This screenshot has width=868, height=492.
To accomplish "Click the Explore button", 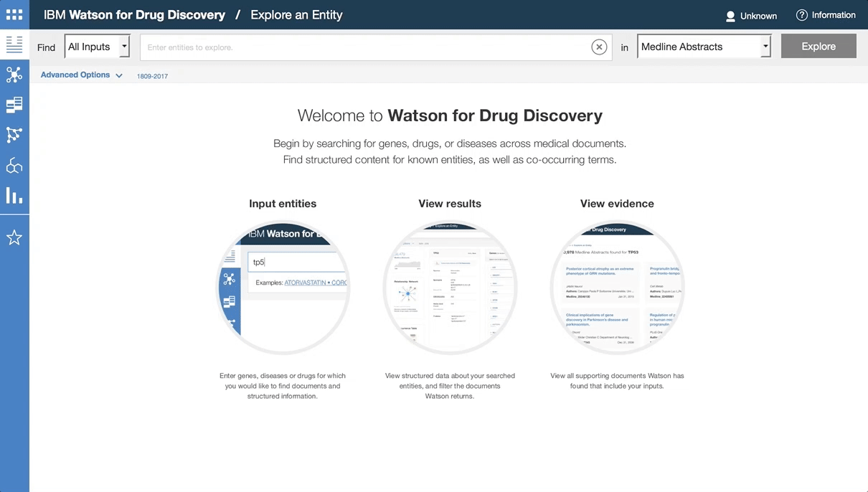I will pos(819,47).
